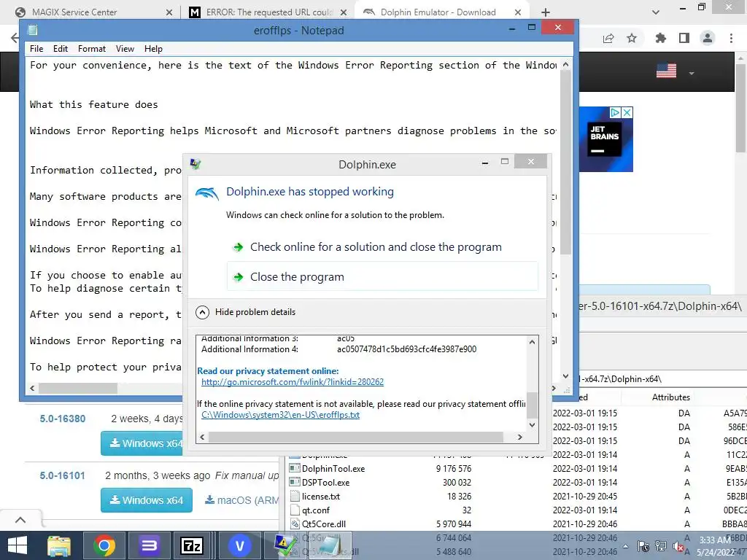Select Qt5Core.dll in 7-Zip list

324,524
